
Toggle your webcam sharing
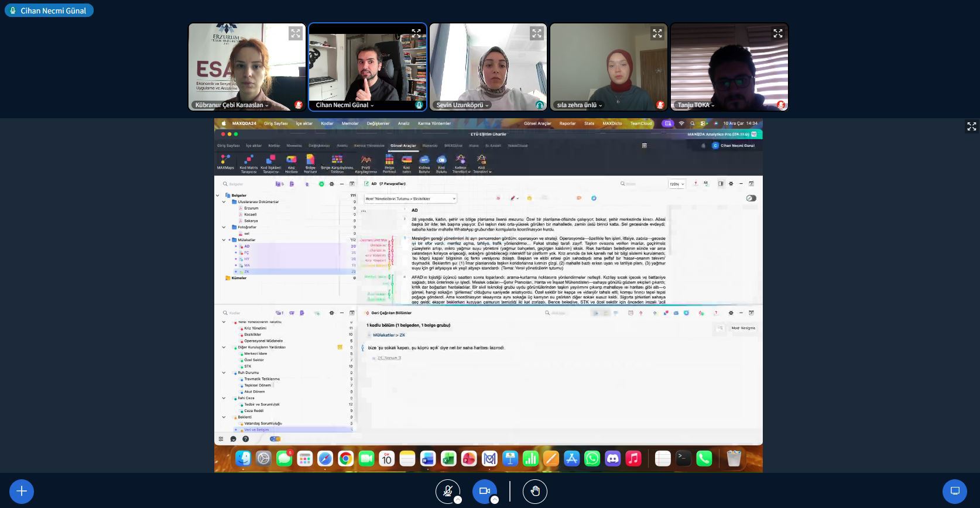tap(484, 491)
